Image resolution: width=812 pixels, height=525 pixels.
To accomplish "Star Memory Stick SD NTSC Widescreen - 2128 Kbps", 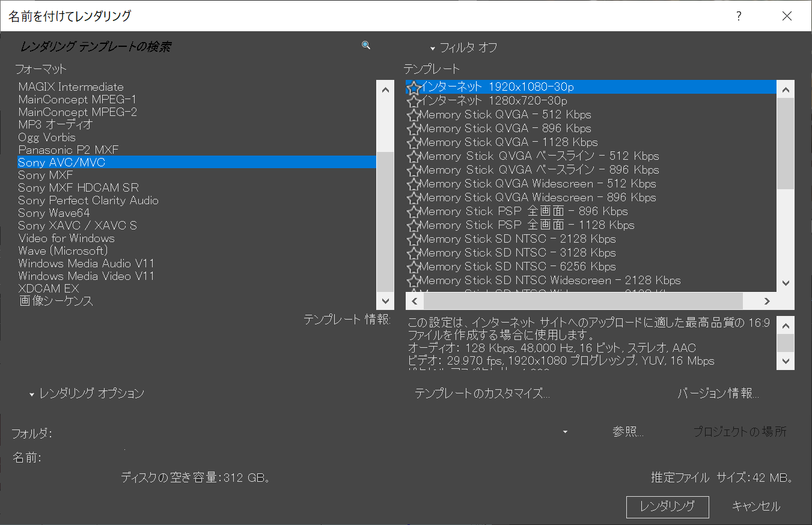I will (x=413, y=281).
